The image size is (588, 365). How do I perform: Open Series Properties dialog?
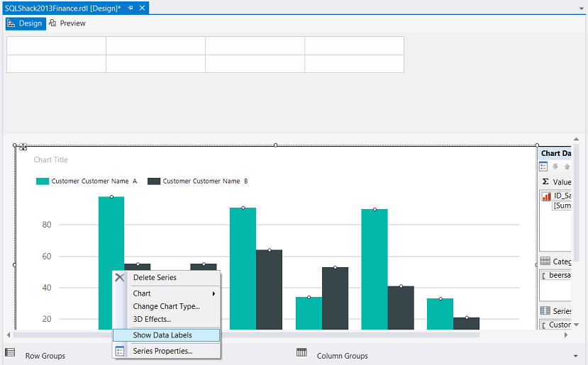pos(162,351)
